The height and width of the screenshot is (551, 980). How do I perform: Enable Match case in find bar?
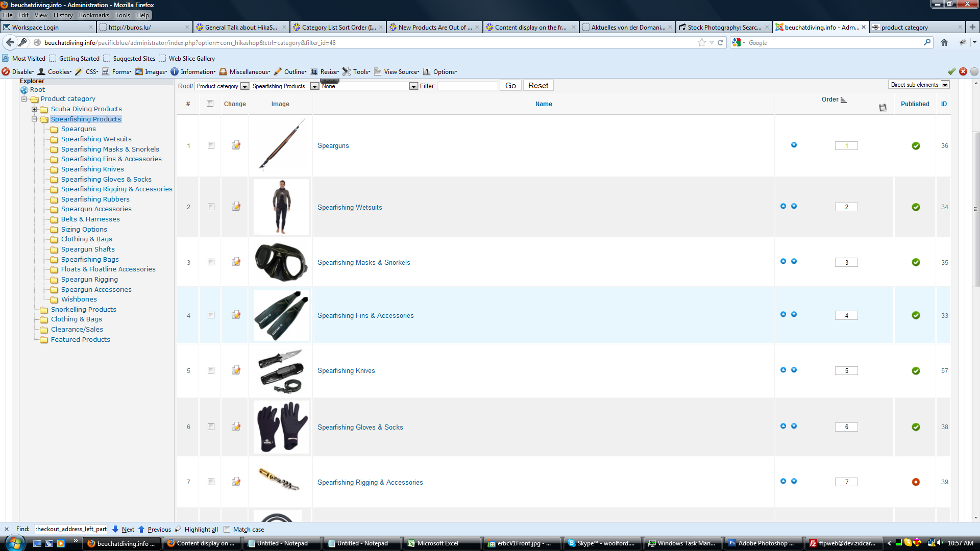click(227, 530)
